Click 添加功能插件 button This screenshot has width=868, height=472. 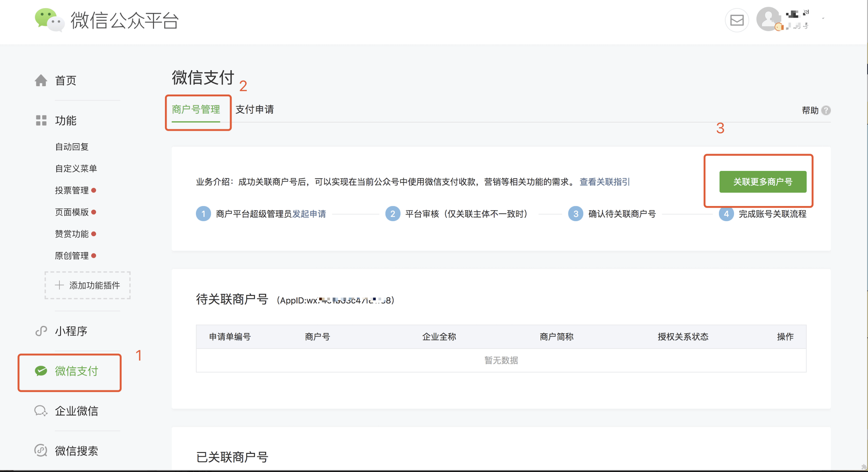[x=88, y=285]
